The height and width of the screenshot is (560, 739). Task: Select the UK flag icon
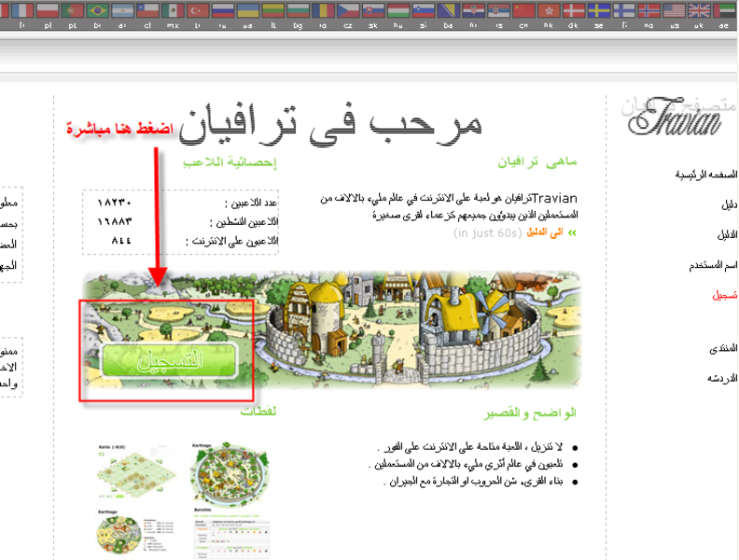pos(699,10)
